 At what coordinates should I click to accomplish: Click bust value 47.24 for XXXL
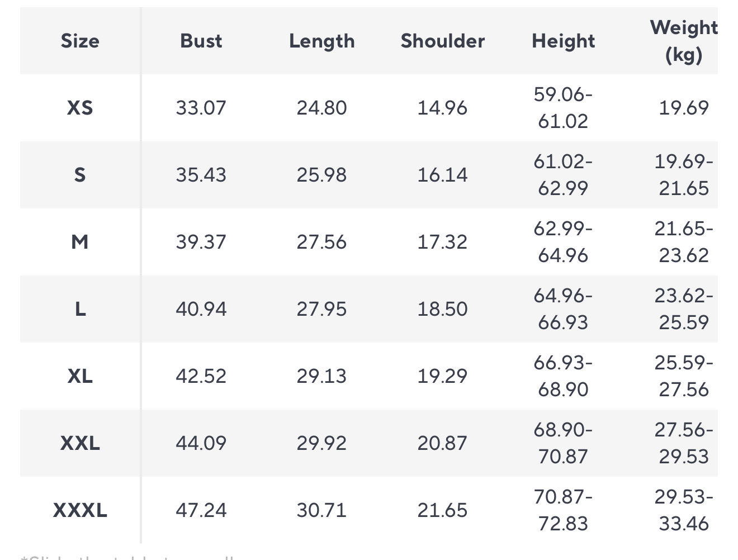[201, 510]
